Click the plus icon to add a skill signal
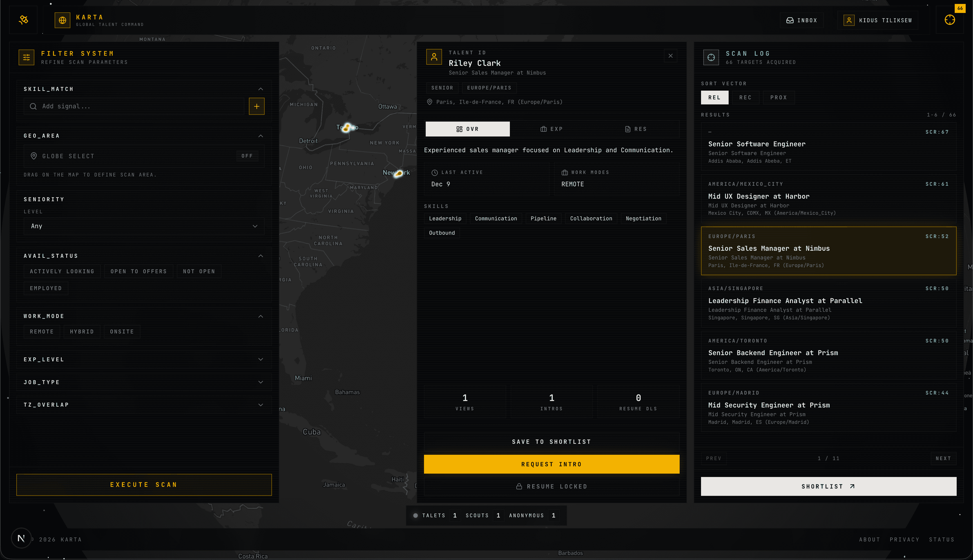Viewport: 973px width, 560px height. coord(256,106)
